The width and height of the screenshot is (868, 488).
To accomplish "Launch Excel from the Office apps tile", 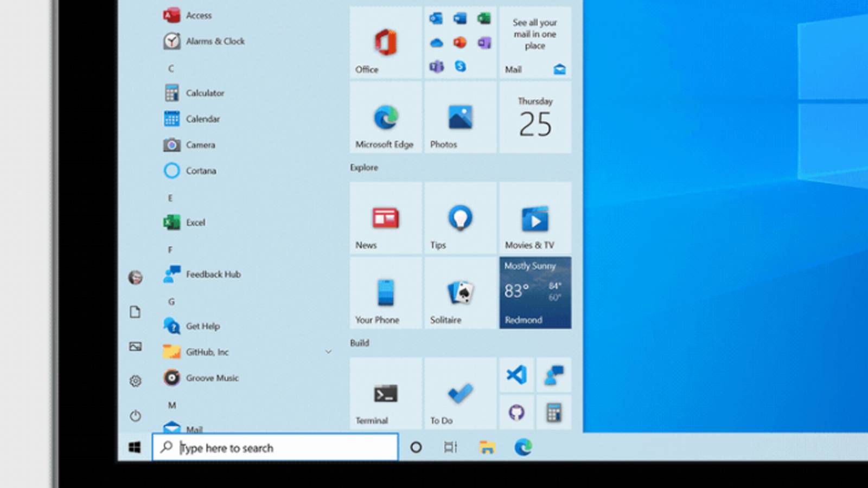I will tap(484, 18).
